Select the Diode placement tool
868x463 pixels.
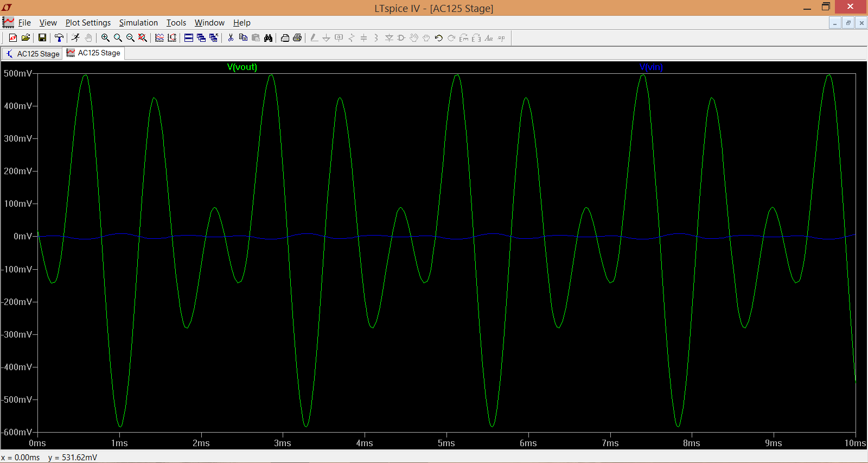pos(389,37)
